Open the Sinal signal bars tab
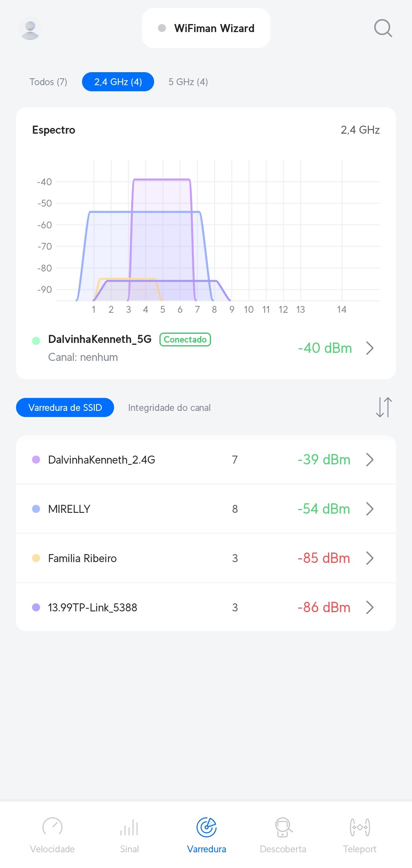 129,835
